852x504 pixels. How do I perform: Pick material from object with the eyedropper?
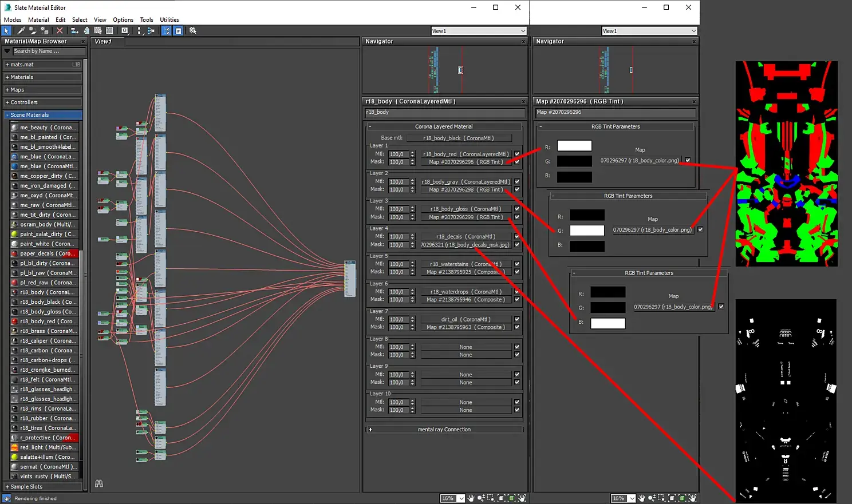pos(21,31)
